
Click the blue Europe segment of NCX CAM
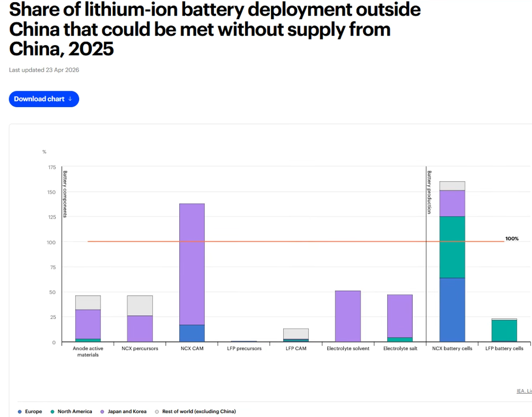click(x=192, y=333)
